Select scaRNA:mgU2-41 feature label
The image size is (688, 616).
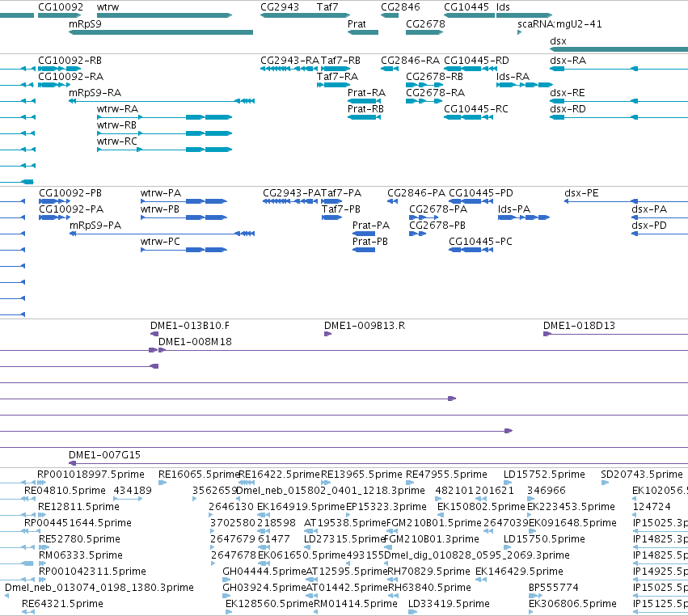coord(559,23)
